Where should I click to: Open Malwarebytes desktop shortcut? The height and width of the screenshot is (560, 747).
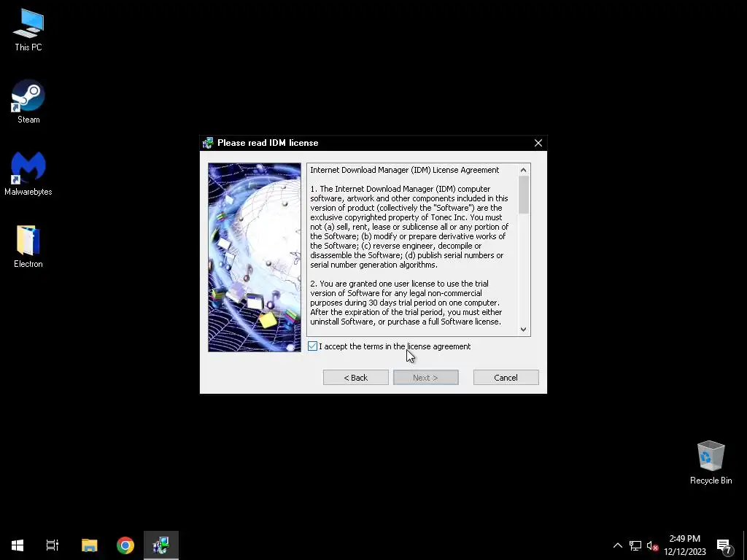[x=28, y=174]
